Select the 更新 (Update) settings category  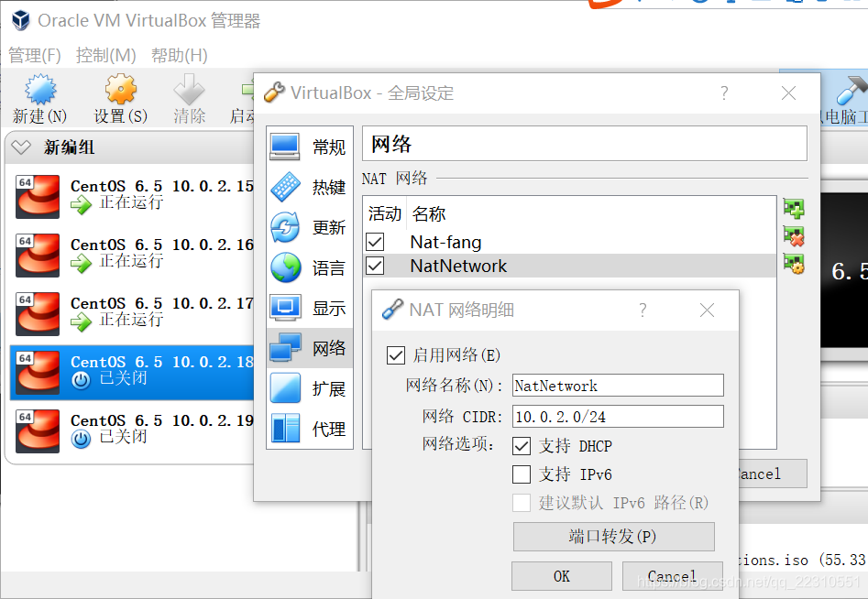pos(309,227)
